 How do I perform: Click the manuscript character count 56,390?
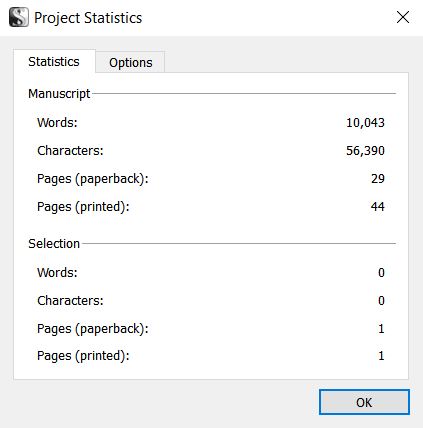(365, 151)
